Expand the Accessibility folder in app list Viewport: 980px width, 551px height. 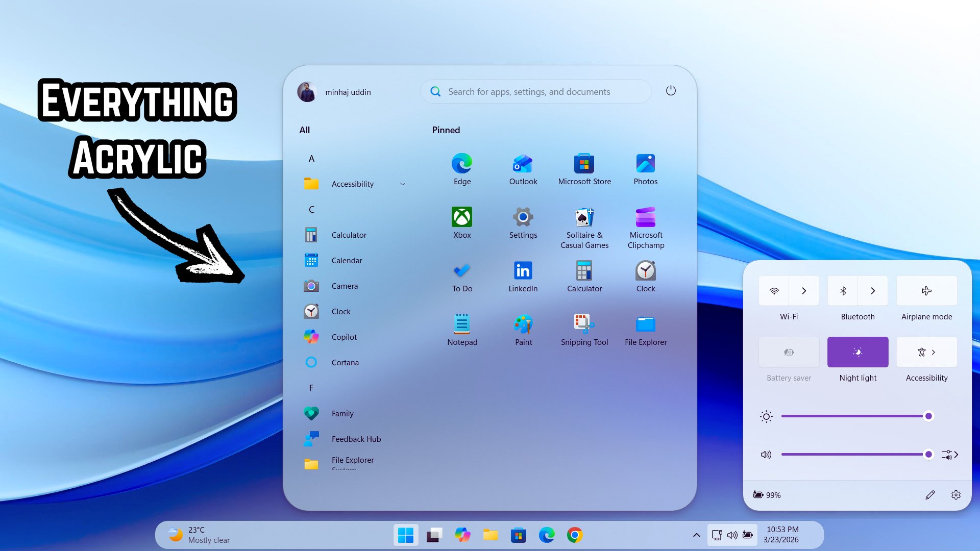403,184
